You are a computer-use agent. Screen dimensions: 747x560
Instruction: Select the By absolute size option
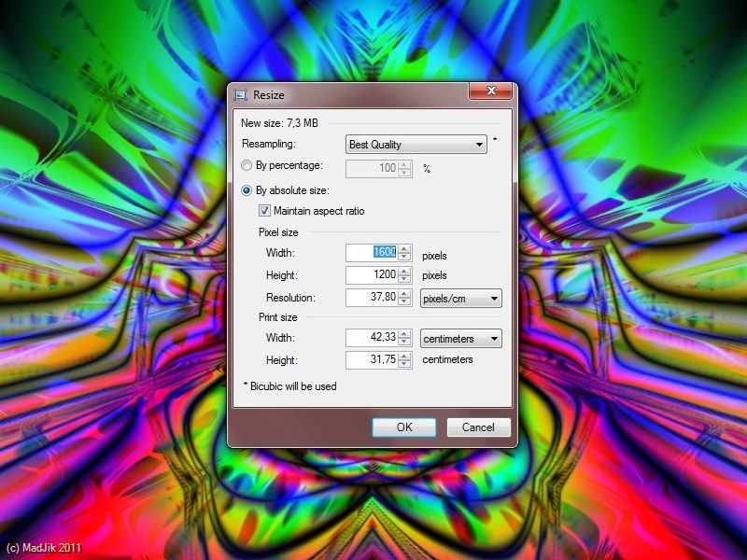(247, 190)
